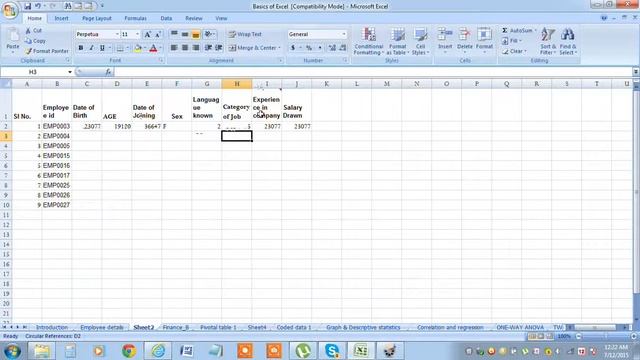Screen dimensions: 640x360
Task: Save the workbook from Quick Access toolbar
Action: pyautogui.click(x=27, y=6)
